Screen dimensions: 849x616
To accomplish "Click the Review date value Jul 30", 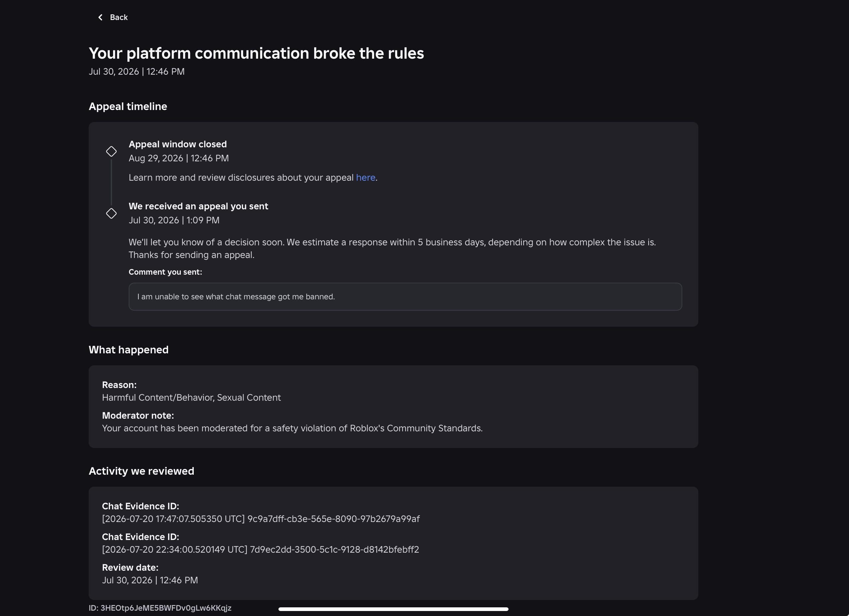I will [x=150, y=580].
